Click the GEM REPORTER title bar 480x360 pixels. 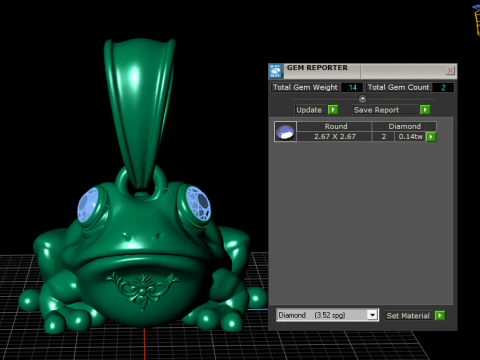pos(363,70)
